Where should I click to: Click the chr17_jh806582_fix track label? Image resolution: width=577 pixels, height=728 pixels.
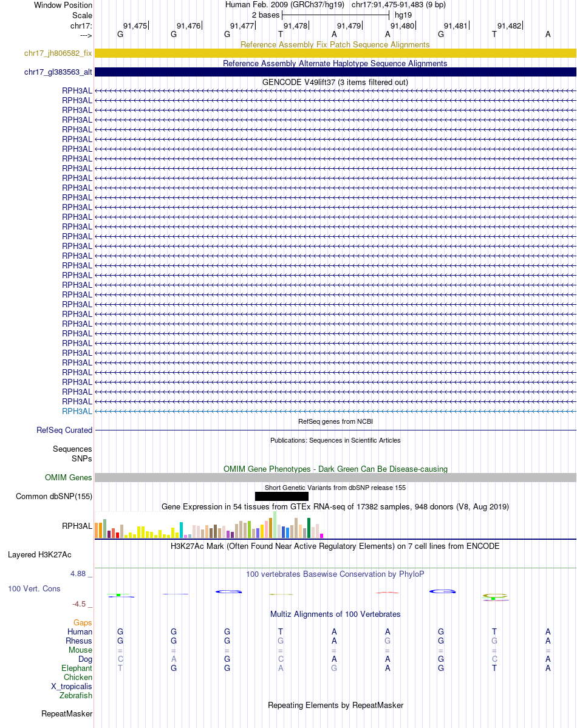[x=58, y=53]
